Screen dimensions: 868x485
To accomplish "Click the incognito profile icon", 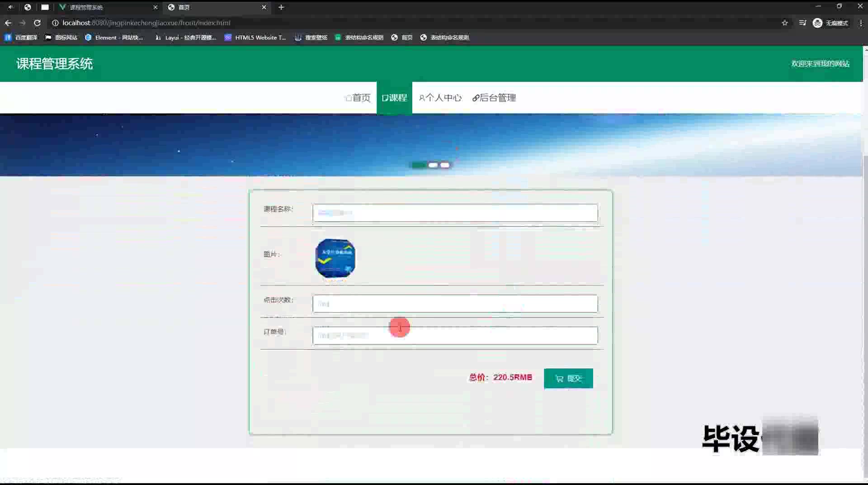I will 817,23.
